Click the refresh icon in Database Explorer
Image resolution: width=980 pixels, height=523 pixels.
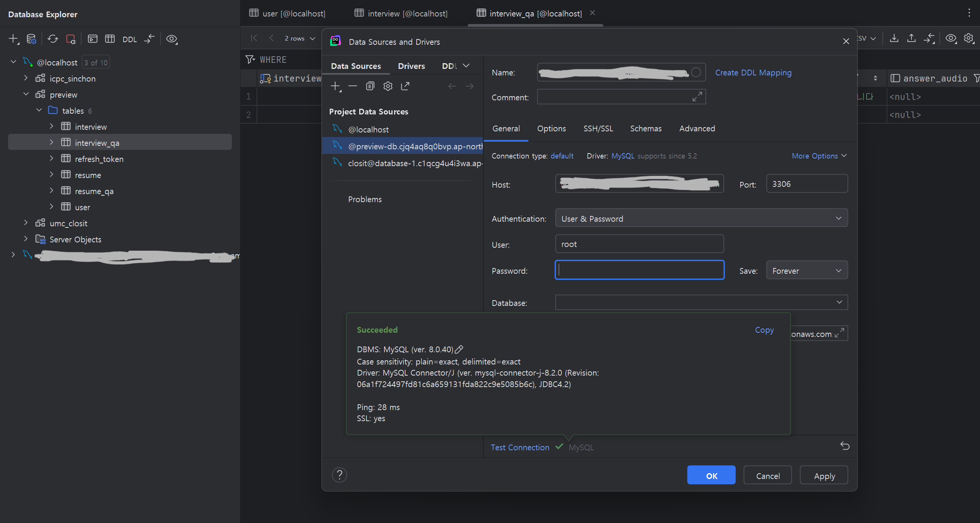tap(52, 39)
